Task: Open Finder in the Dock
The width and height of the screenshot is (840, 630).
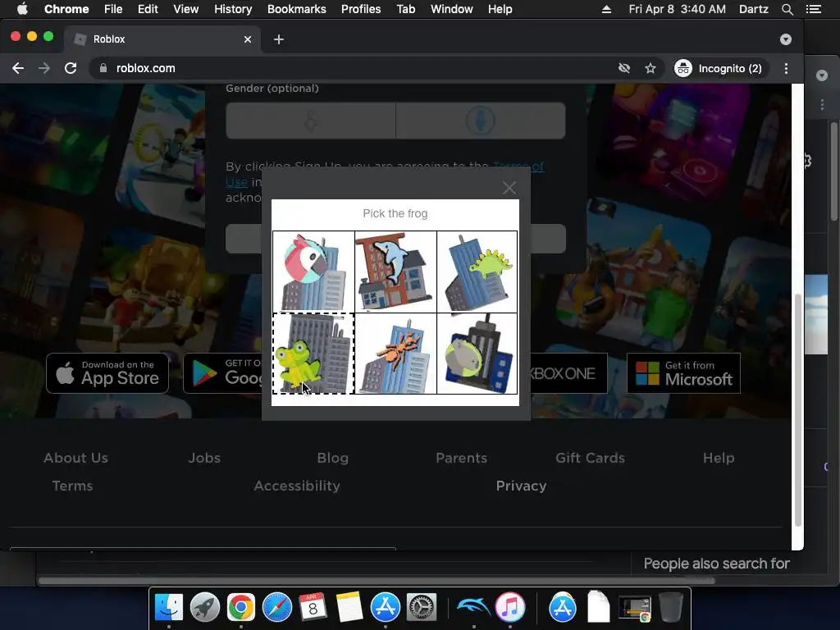Action: tap(169, 608)
